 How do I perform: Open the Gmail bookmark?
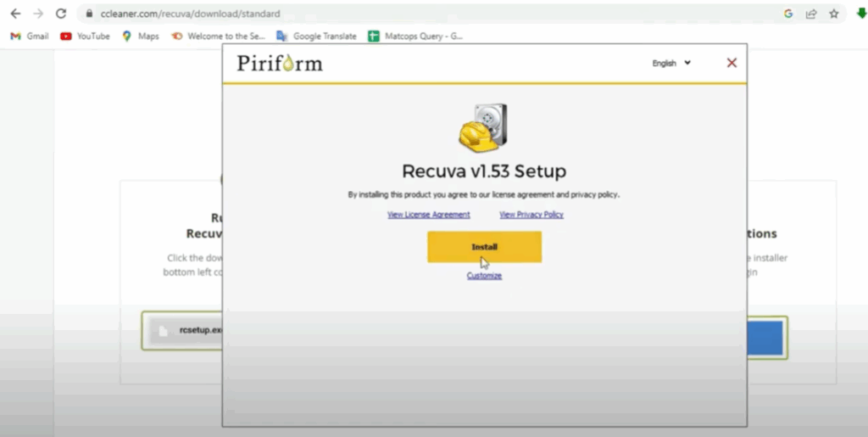(30, 36)
